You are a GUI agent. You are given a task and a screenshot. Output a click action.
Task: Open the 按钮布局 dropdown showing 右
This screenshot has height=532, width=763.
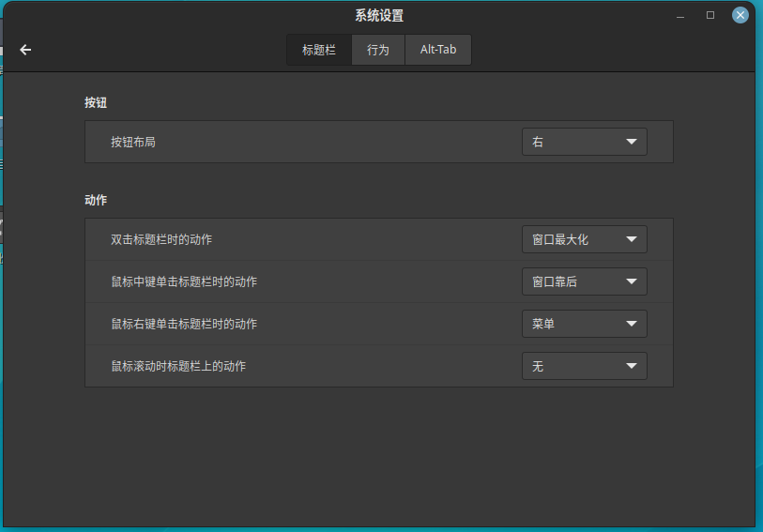584,142
